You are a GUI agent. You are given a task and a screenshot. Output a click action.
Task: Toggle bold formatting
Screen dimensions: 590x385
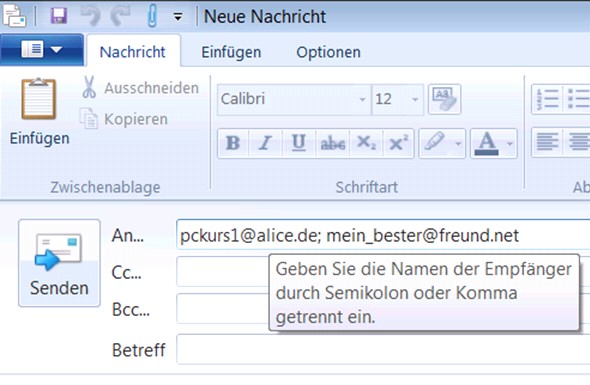tap(233, 143)
